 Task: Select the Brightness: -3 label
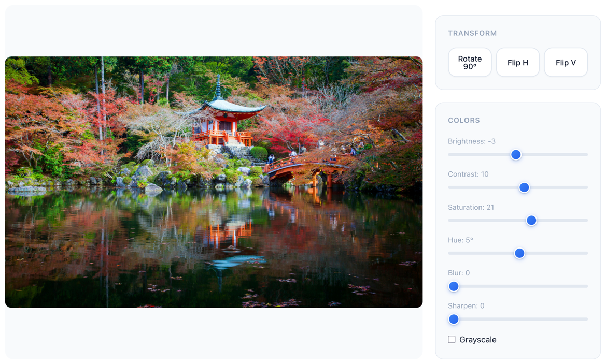tap(472, 141)
